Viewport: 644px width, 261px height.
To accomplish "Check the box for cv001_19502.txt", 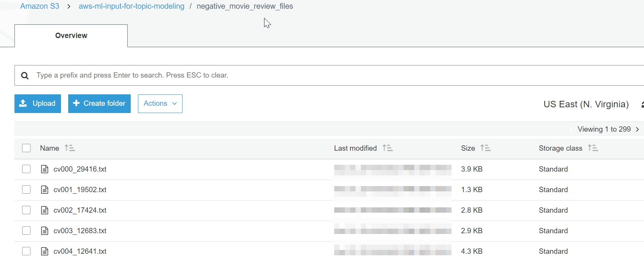I will click(26, 189).
